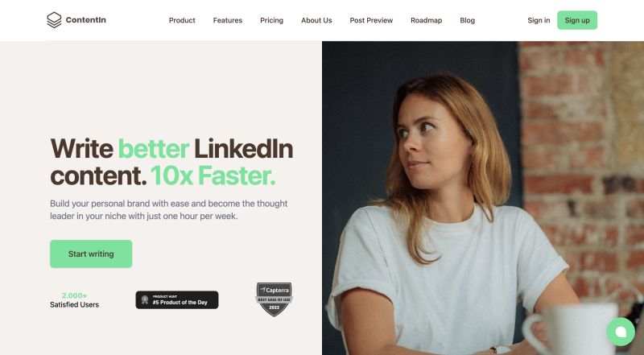Visit the Blog link
Image resolution: width=644 pixels, height=355 pixels.
(468, 20)
